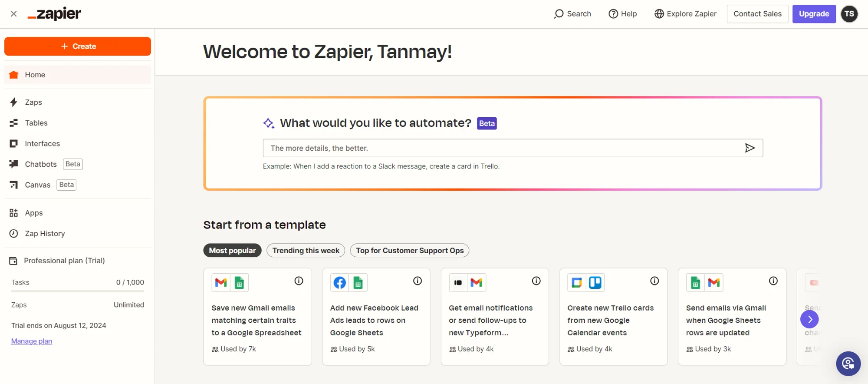Open the support chat bubble
The width and height of the screenshot is (868, 384).
coord(848,364)
